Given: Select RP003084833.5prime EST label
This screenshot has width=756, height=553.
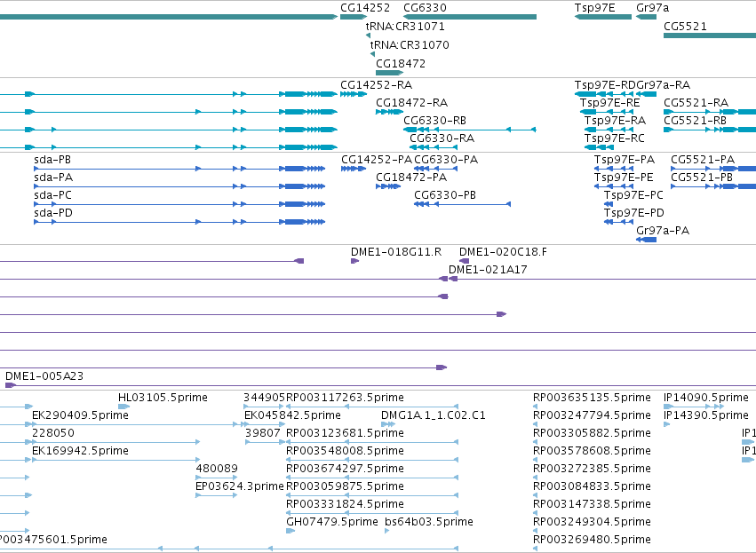Looking at the screenshot, I should [x=592, y=486].
